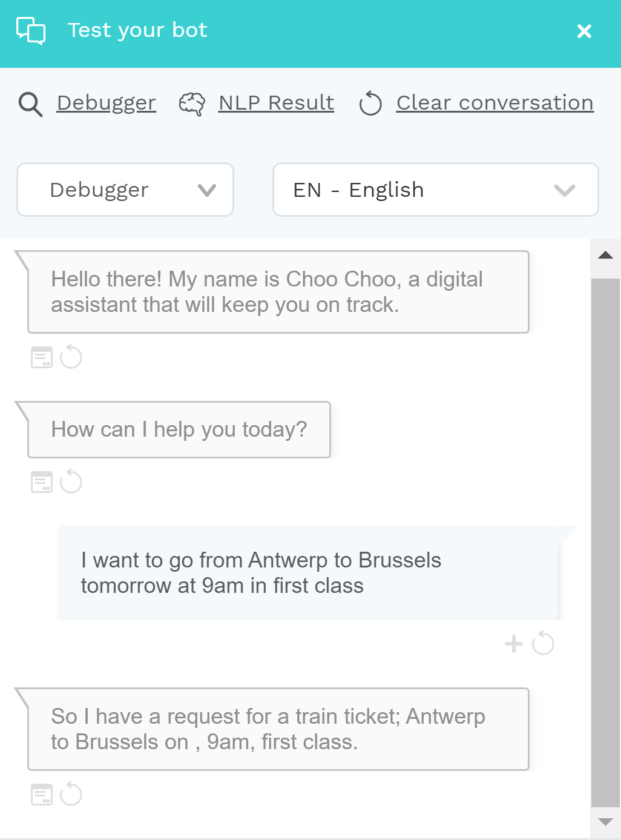Viewport: 621px width, 840px height.
Task: Expand the EN - English language dropdown
Action: click(x=436, y=190)
